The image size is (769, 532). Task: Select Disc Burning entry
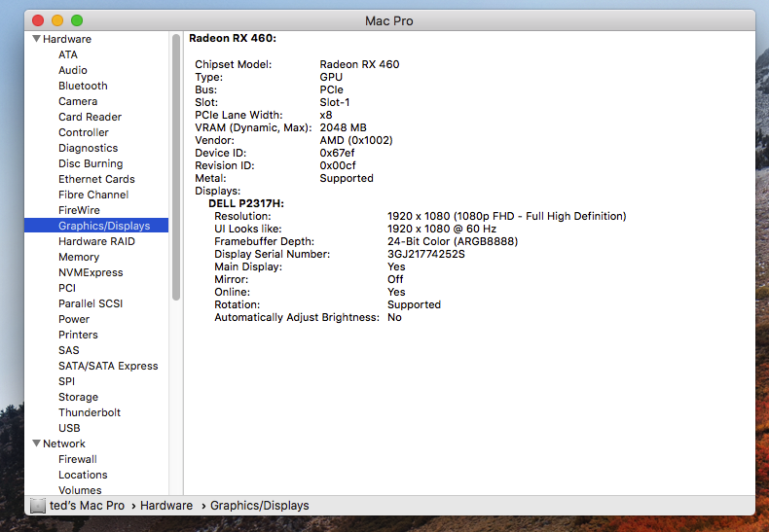[x=91, y=163]
